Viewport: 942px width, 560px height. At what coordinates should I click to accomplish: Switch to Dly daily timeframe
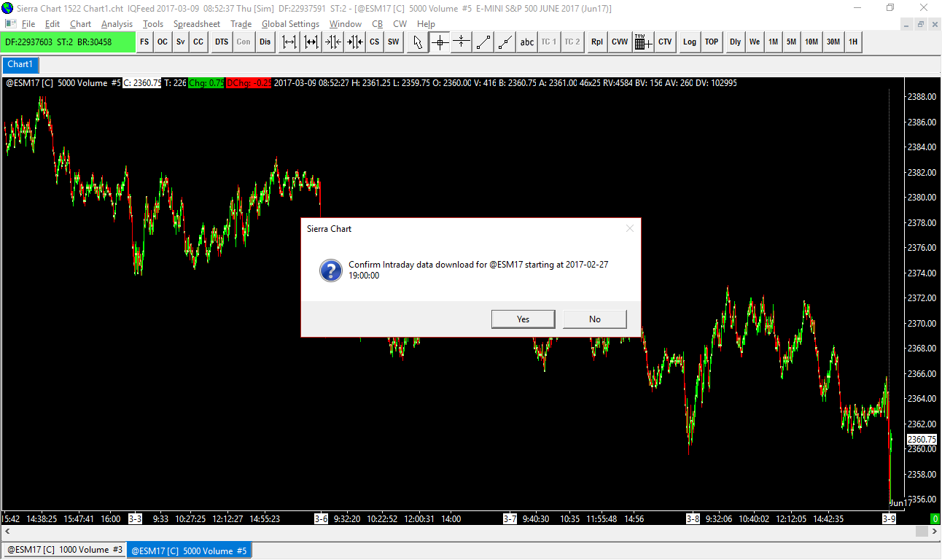tap(736, 42)
